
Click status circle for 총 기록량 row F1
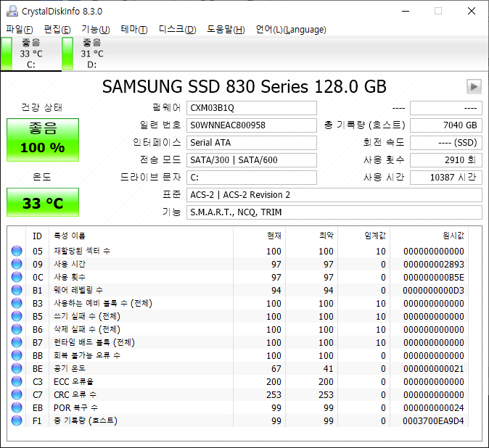coord(17,421)
